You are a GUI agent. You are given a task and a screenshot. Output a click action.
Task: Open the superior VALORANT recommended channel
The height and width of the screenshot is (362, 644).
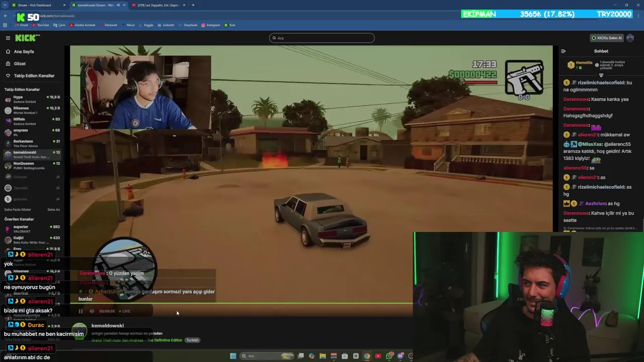coord(32,229)
